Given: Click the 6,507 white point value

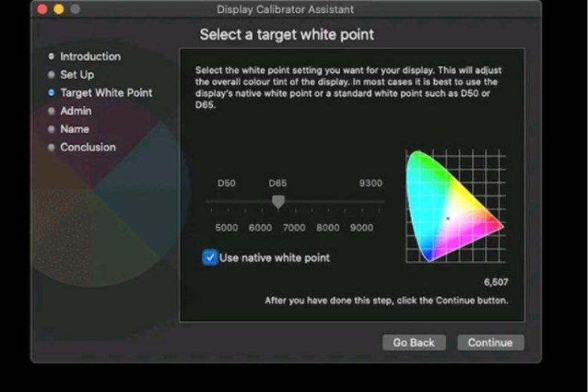Looking at the screenshot, I should click(x=495, y=283).
